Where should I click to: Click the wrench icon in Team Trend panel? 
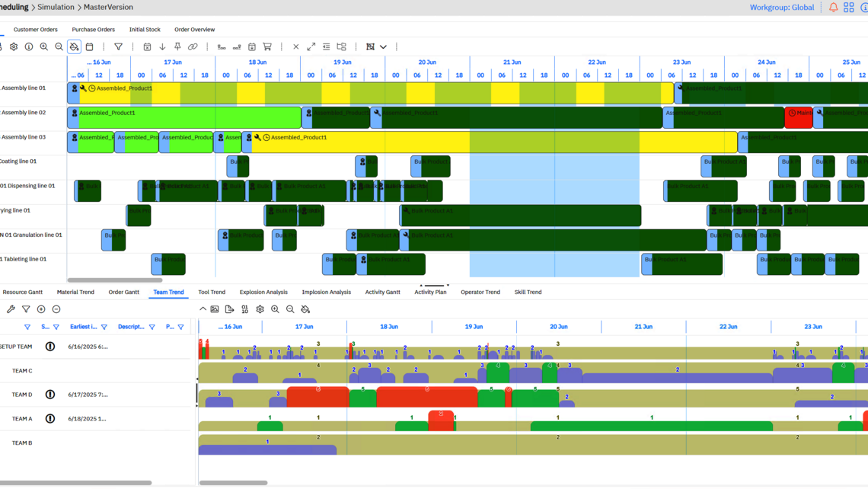point(11,310)
